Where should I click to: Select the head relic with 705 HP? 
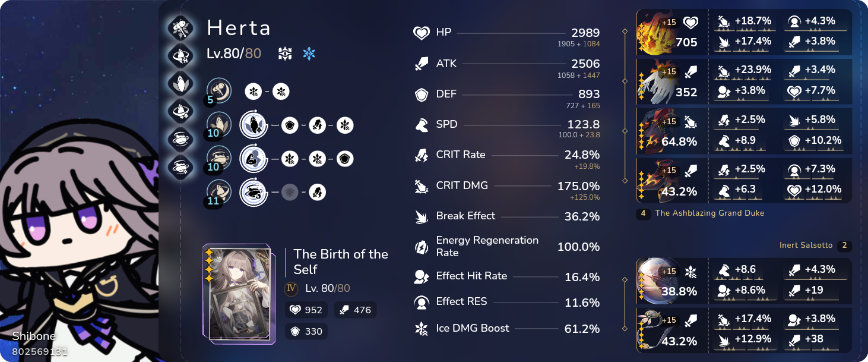pyautogui.click(x=656, y=32)
